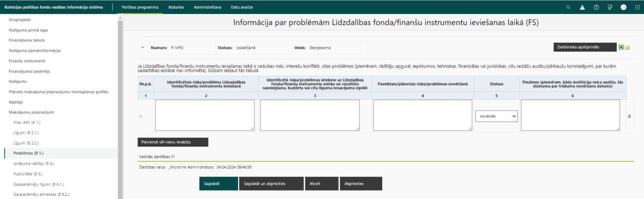Open the Datu analīze menu tab
644x199 pixels.
coord(242,7)
